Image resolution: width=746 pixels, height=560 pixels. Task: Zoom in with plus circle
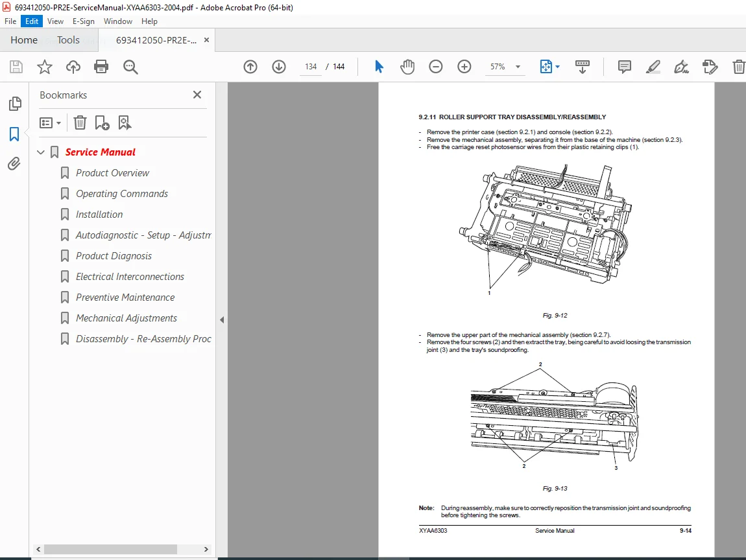click(x=464, y=67)
